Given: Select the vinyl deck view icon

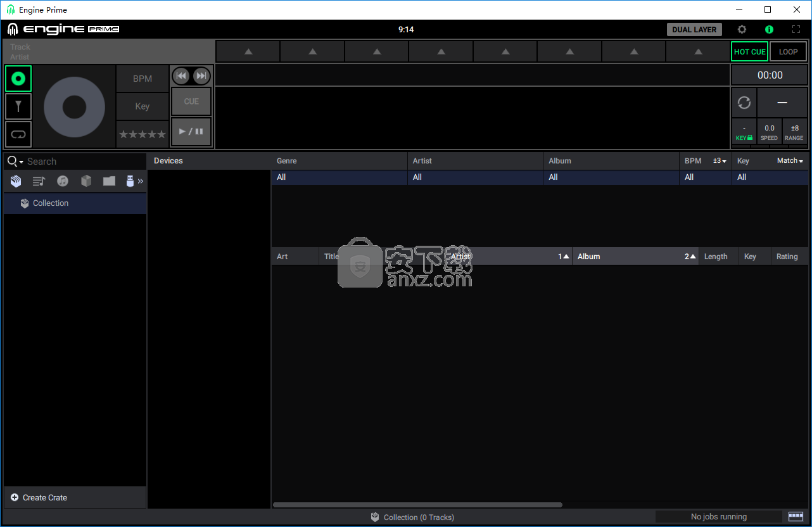Looking at the screenshot, I should [x=18, y=79].
